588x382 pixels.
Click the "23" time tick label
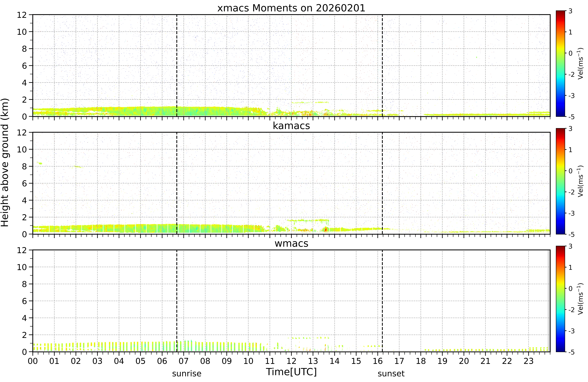coord(528,361)
